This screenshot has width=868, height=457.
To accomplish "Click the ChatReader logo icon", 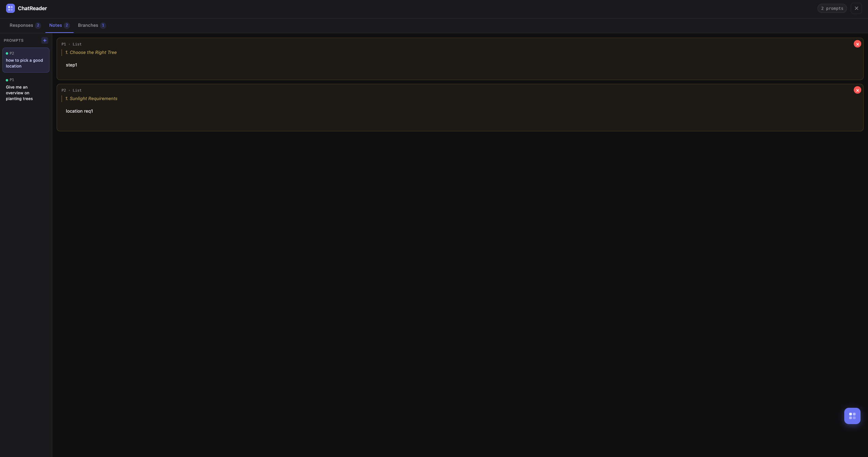I will tap(10, 8).
